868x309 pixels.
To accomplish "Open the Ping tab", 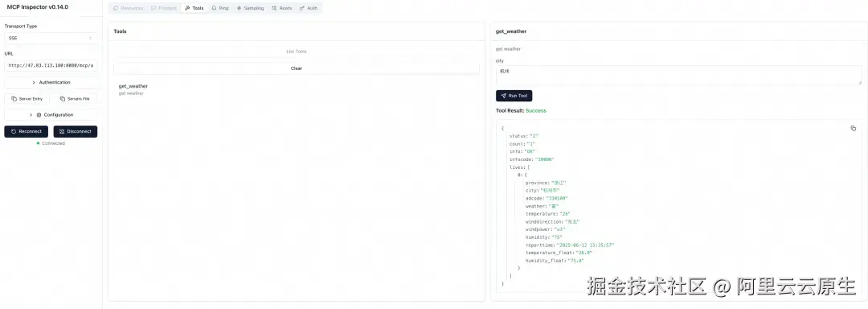I will [x=219, y=8].
